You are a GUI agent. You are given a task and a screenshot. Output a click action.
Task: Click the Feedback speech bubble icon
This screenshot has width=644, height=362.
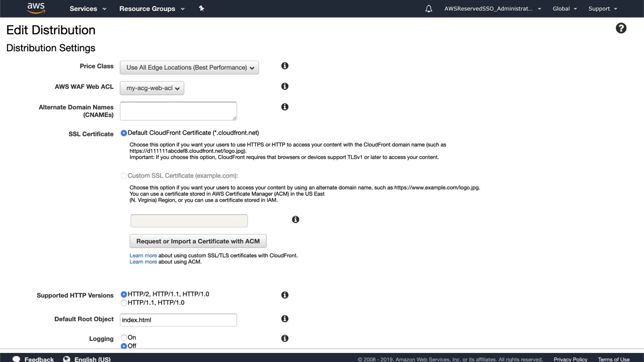click(x=16, y=359)
